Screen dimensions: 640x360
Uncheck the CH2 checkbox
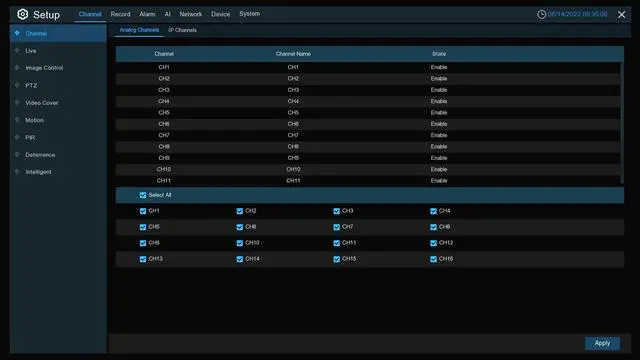pos(240,211)
